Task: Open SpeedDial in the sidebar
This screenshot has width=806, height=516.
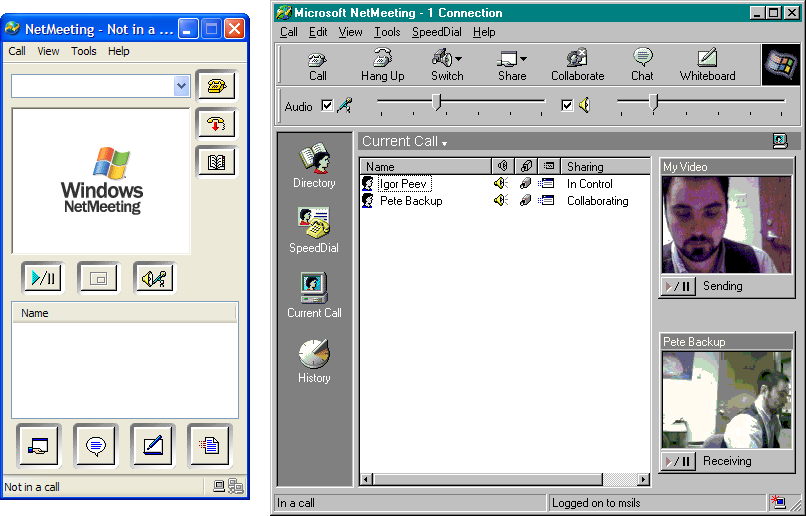Action: 314,230
